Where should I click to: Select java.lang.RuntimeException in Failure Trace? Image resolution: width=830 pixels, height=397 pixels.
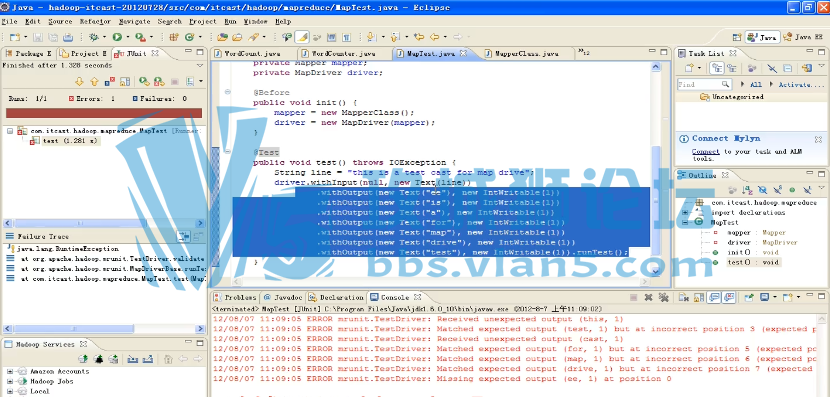pyautogui.click(x=67, y=248)
